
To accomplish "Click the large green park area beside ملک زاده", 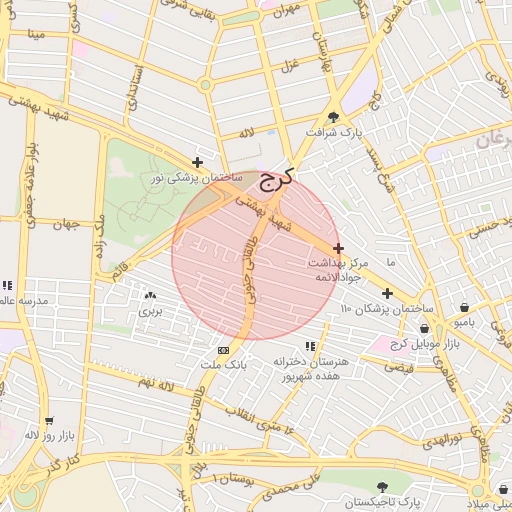I will click(x=147, y=197).
